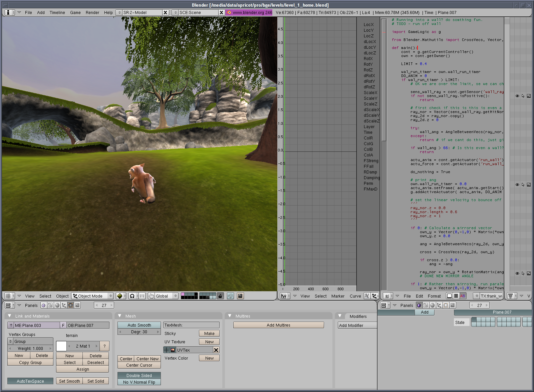Select Logic context in right Panels header
The width and height of the screenshot is (534, 392).
(419, 305)
